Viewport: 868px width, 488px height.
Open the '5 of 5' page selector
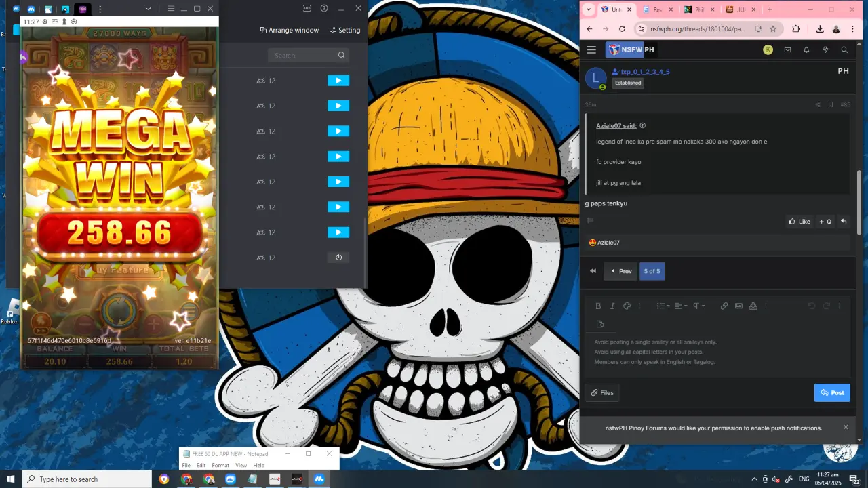click(652, 271)
